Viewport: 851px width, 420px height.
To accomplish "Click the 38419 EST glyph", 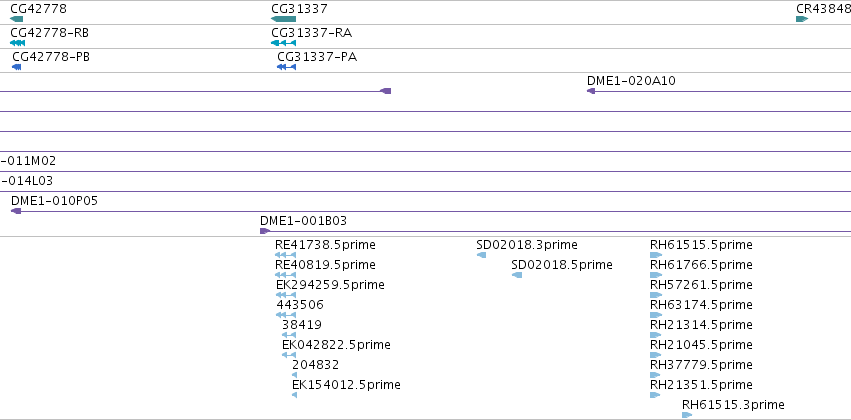I will coord(289,335).
